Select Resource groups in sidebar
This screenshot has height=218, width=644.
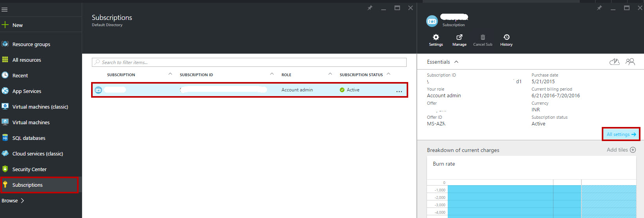[41, 44]
